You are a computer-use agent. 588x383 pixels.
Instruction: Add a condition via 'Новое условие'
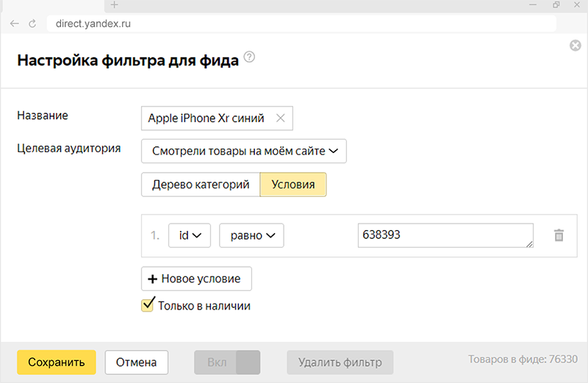[196, 279]
